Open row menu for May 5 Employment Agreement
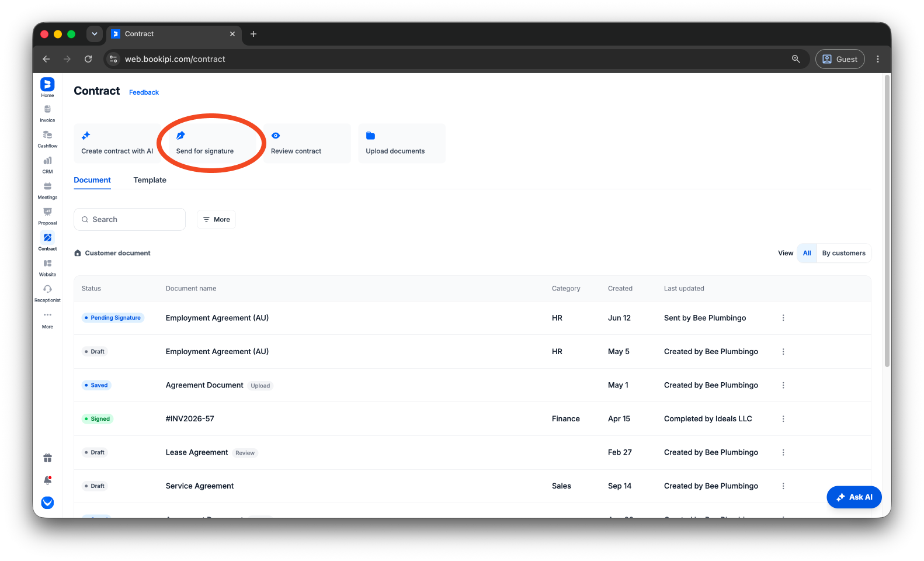This screenshot has width=924, height=561. [783, 352]
